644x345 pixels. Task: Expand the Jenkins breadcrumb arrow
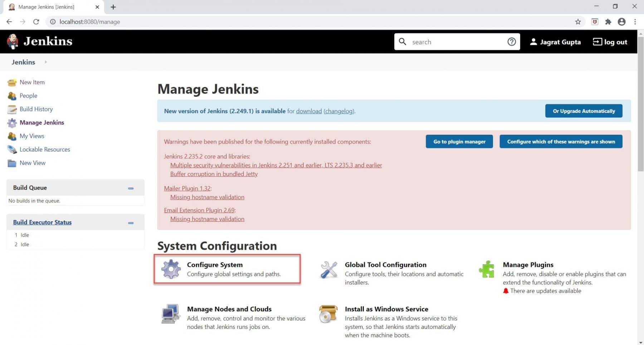46,62
